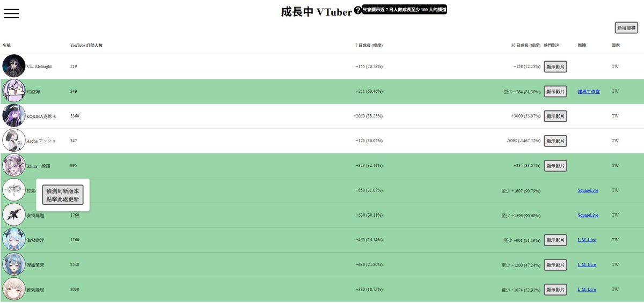Image resolution: width=644 pixels, height=303 pixels.
Task: Click the Ikkira一綺羅 channel name
Action: click(x=38, y=166)
